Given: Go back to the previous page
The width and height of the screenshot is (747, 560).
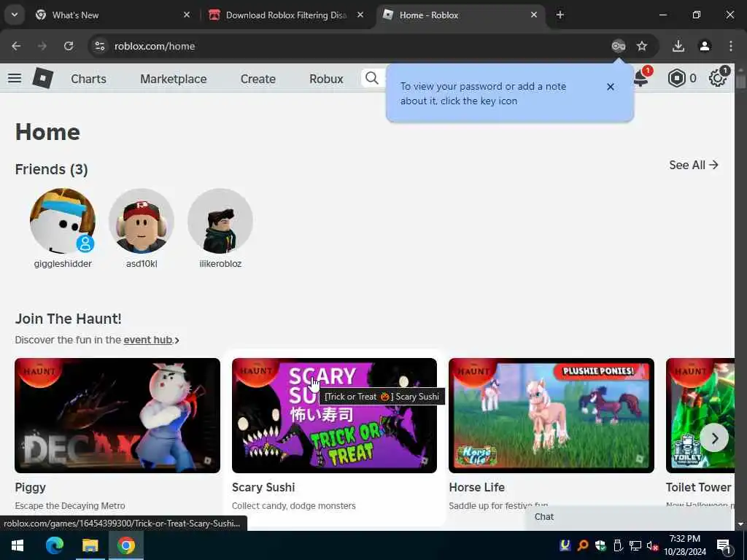Looking at the screenshot, I should pos(16,46).
